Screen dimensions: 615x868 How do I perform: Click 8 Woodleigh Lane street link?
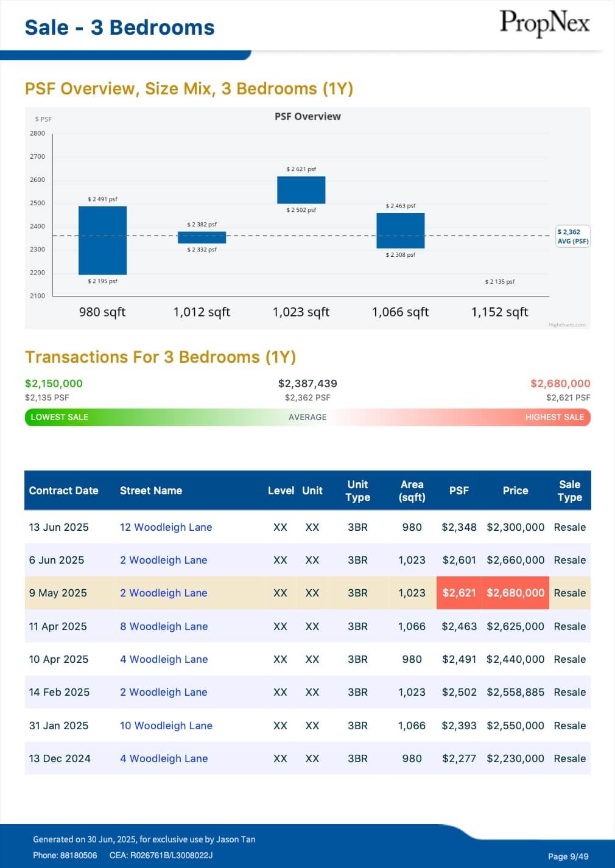(164, 626)
